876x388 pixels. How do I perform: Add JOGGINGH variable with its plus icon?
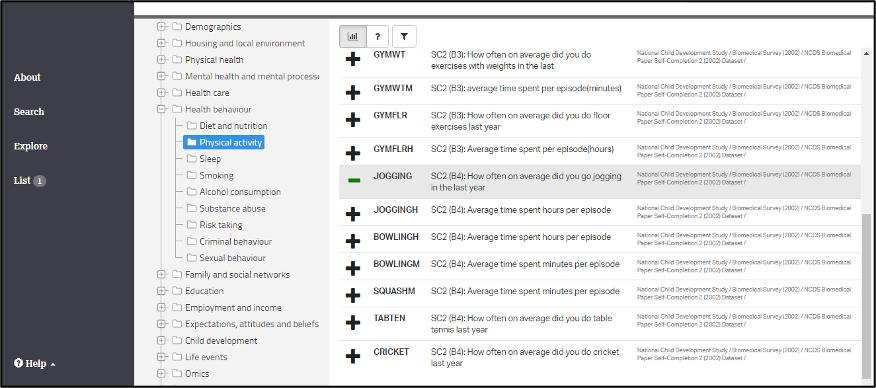(353, 214)
